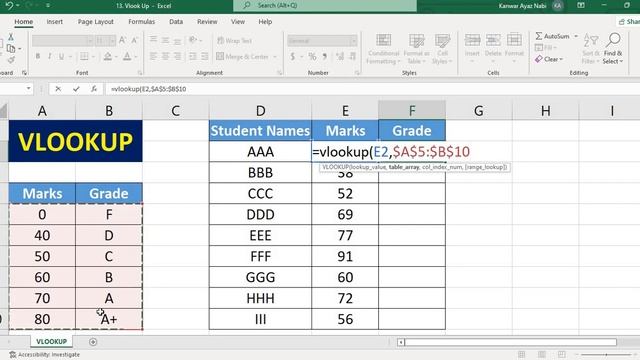
Task: Click the Accounting dollar format icon
Action: pyautogui.click(x=293, y=56)
